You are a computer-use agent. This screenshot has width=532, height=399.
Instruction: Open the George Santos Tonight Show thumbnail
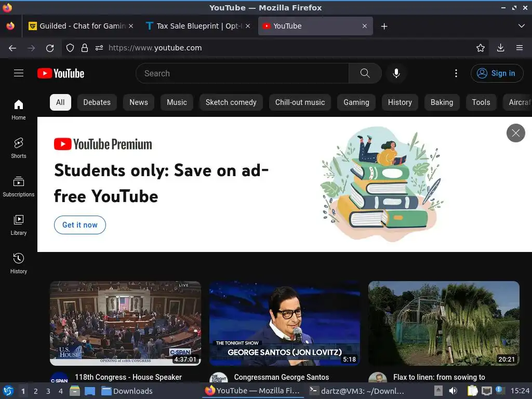tap(285, 323)
